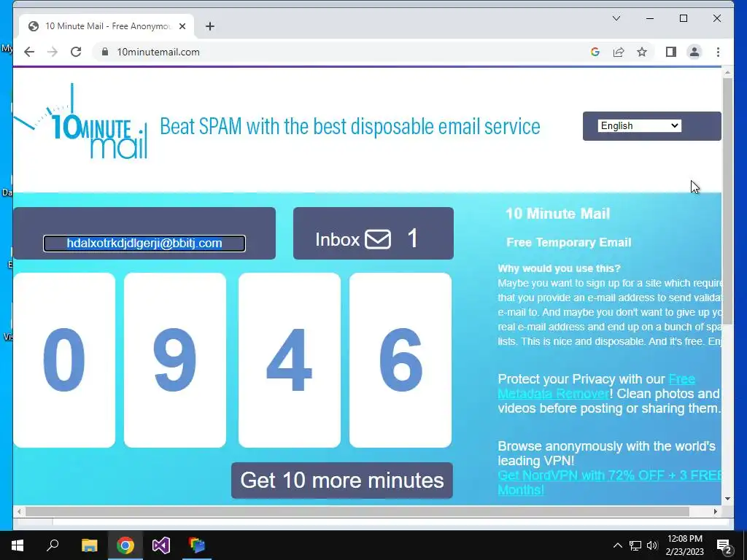Open network status tray icon
This screenshot has width=747, height=560.
[635, 545]
